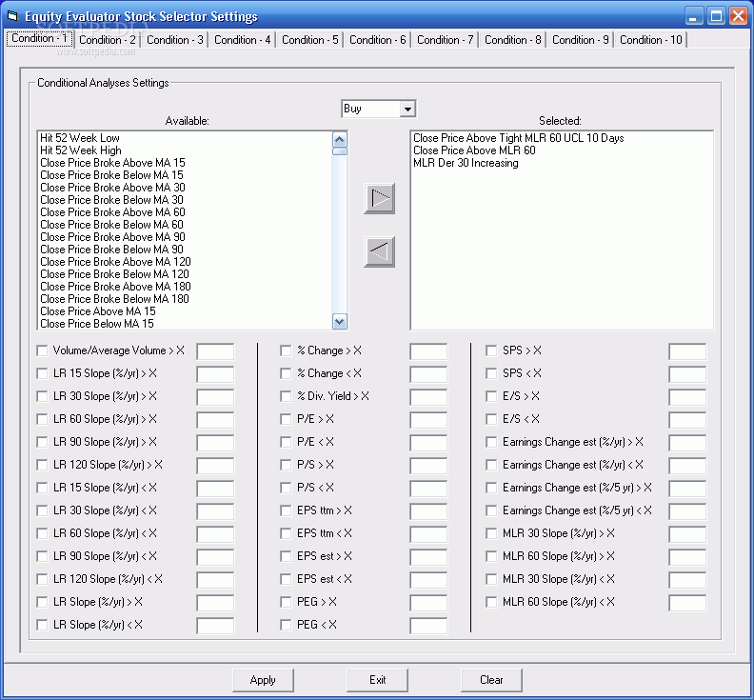Open the Condition - 10 tab
Viewport: 754px width, 700px height.
click(x=650, y=40)
